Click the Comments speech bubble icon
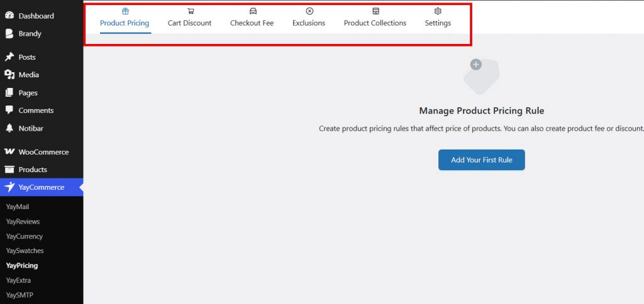This screenshot has width=644, height=304. (9, 110)
